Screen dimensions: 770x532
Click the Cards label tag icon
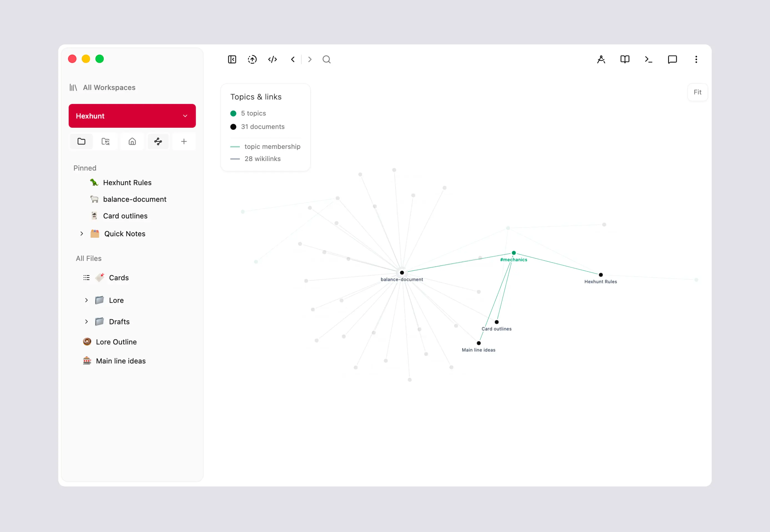click(x=100, y=277)
